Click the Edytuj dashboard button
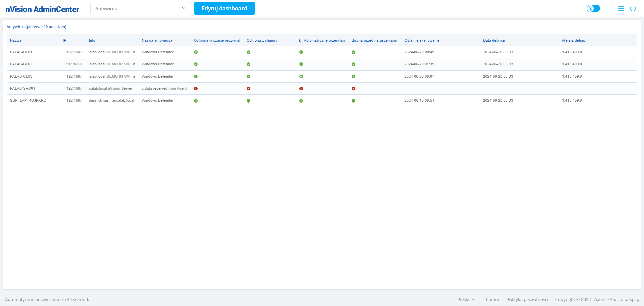 pyautogui.click(x=224, y=8)
